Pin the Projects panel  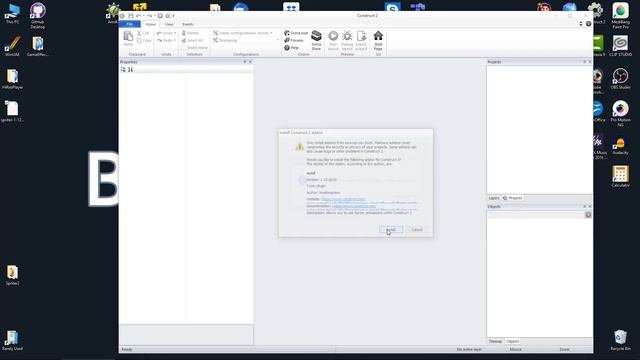pyautogui.click(x=584, y=62)
